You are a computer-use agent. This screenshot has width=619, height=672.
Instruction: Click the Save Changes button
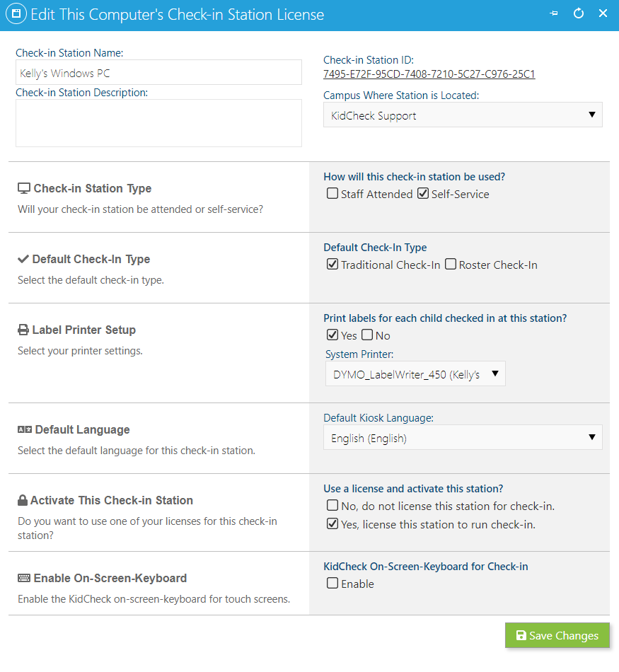tap(557, 635)
